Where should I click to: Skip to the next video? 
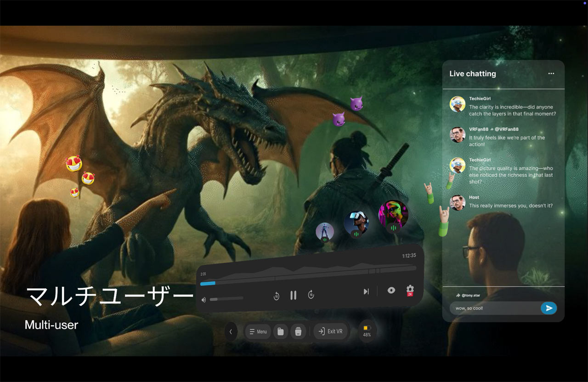366,291
